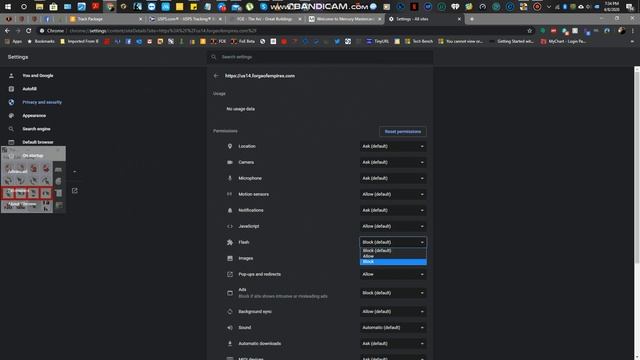Open Default browser settings section
640x360 pixels.
38,142
